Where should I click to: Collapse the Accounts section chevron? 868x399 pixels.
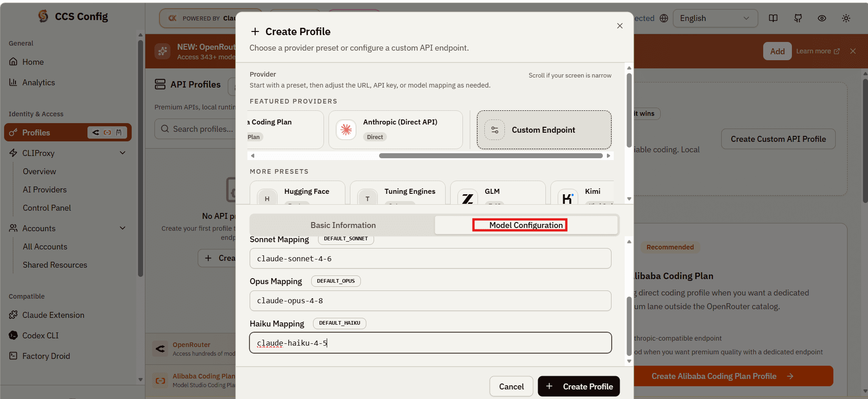(123, 228)
